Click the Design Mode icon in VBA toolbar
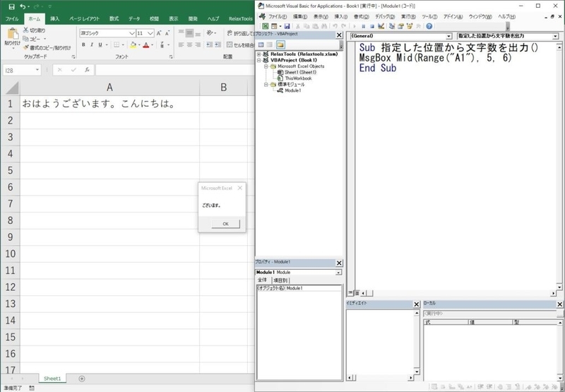The image size is (565, 392). [381, 26]
